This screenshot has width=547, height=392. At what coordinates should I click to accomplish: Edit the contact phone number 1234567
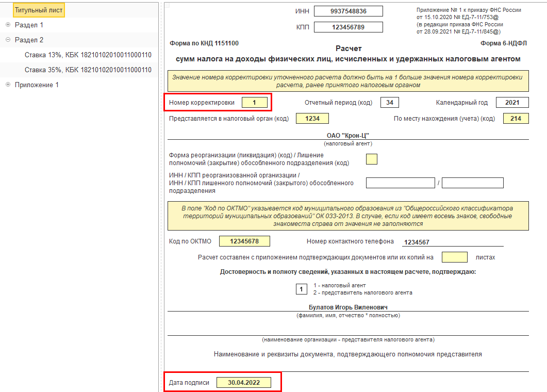[x=452, y=242]
